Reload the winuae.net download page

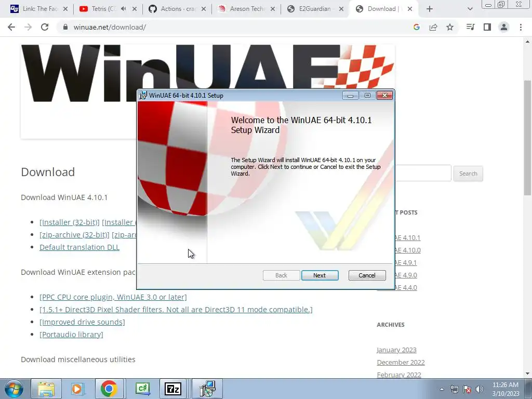click(45, 27)
